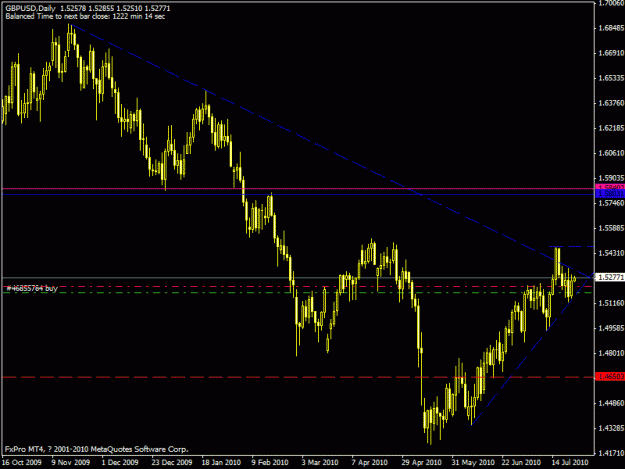
Task: Click the 1.62185 price axis label
Action: [611, 128]
